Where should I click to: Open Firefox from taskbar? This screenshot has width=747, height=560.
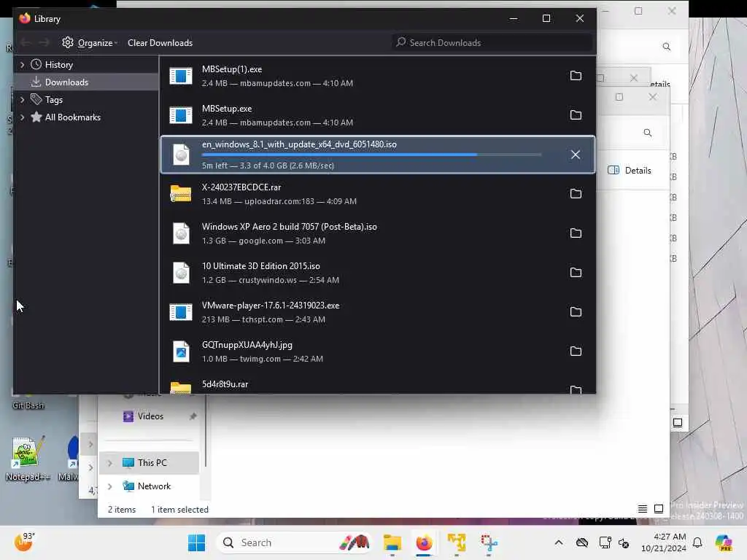click(x=424, y=542)
